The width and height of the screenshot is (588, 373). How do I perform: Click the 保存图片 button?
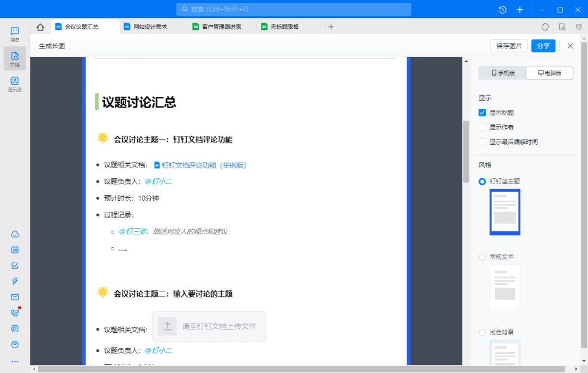pos(509,46)
